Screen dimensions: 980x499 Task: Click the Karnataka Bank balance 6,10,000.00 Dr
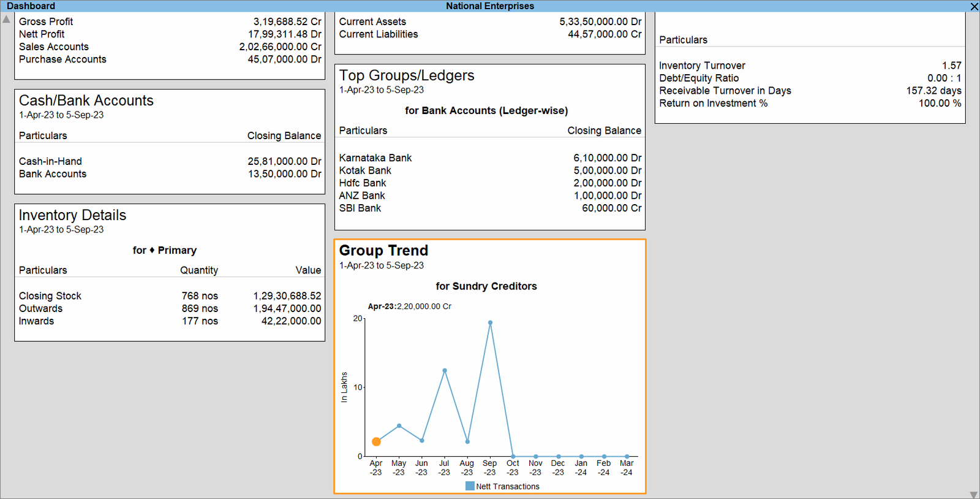(x=608, y=158)
